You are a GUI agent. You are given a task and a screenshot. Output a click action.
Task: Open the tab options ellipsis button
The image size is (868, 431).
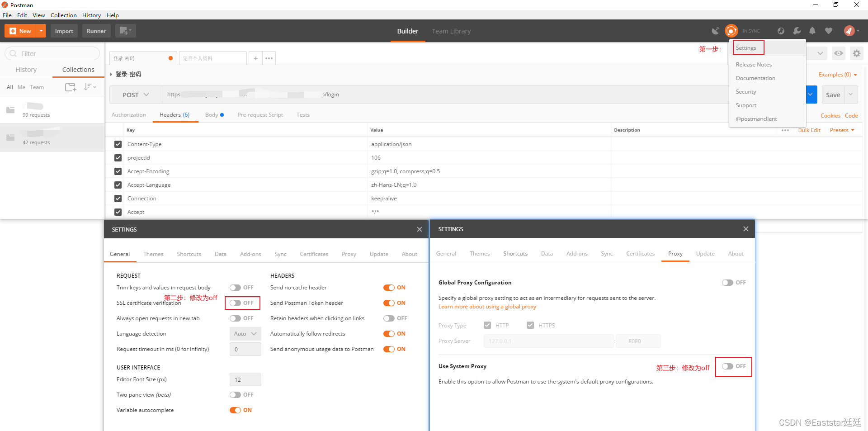pos(269,58)
